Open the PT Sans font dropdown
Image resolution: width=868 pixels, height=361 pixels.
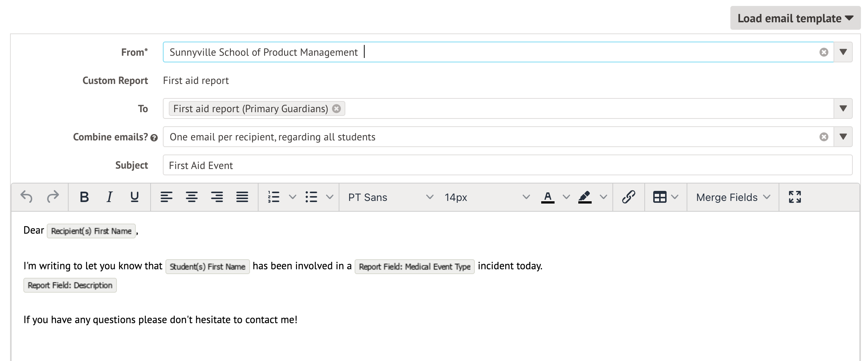tap(390, 197)
